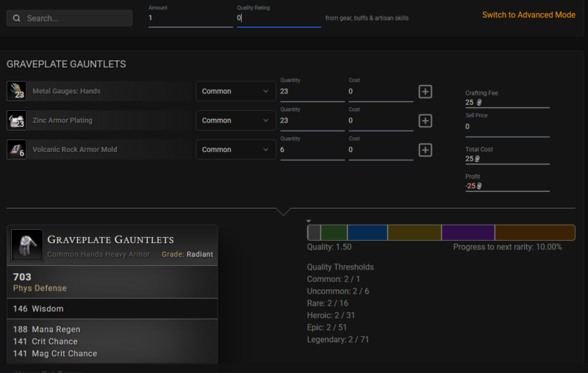Click the Quality Rating input field
The image size is (588, 373).
coord(279,18)
